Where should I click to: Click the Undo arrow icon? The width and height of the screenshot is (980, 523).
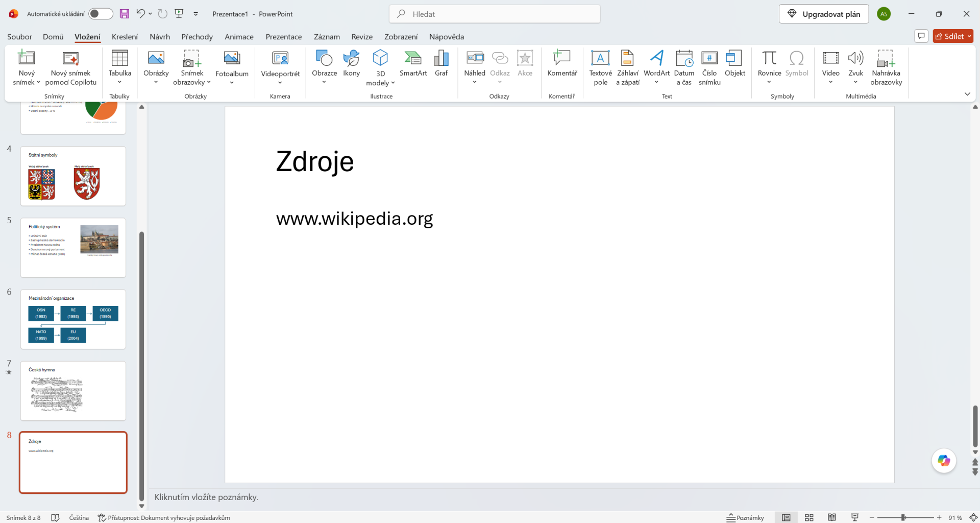[x=140, y=14]
